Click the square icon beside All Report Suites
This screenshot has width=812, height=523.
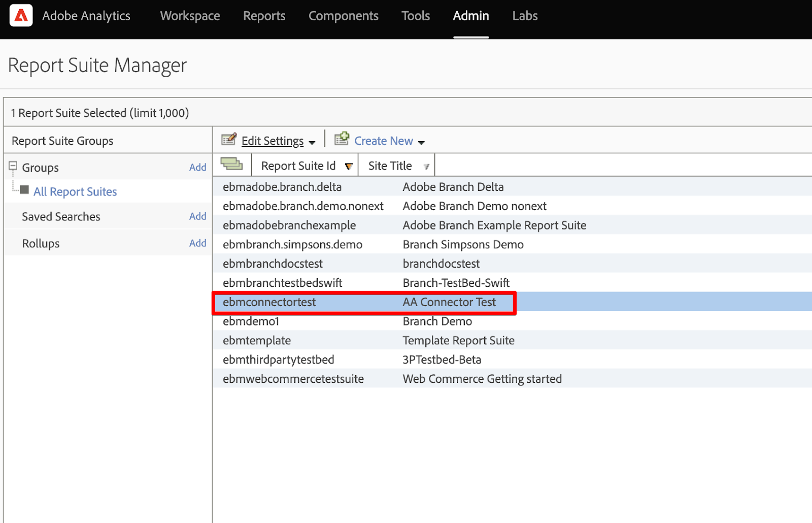24,190
